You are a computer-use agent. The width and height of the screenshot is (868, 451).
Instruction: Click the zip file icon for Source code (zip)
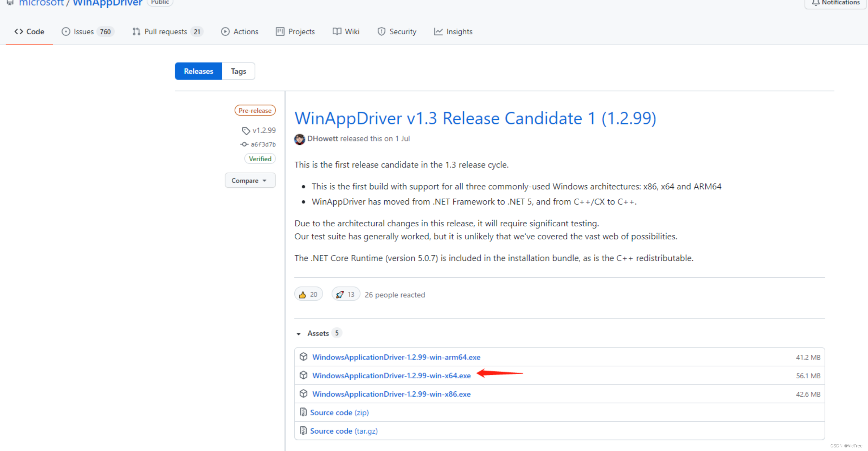[x=303, y=412]
